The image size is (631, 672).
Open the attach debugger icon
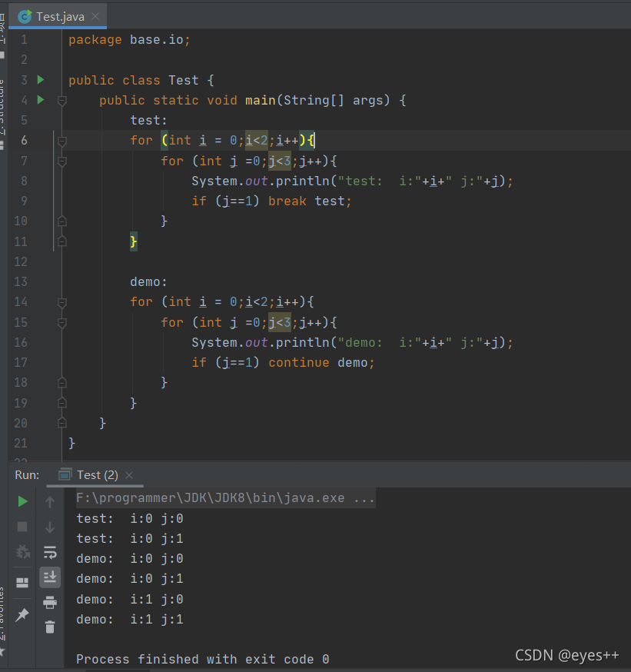[x=22, y=552]
